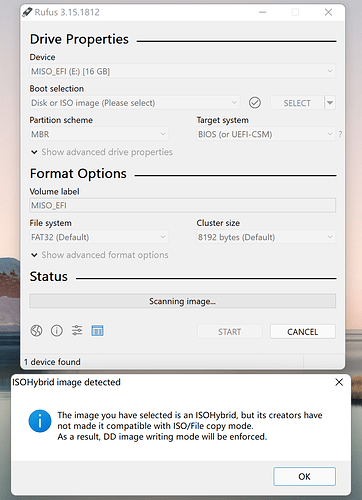Expand Show advanced format options
The width and height of the screenshot is (362, 500).
pyautogui.click(x=100, y=255)
